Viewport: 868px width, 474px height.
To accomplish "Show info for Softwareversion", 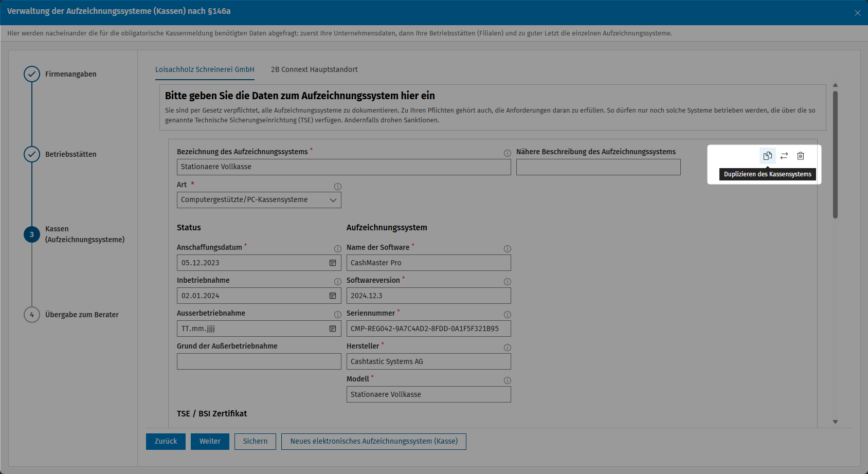I will (507, 282).
